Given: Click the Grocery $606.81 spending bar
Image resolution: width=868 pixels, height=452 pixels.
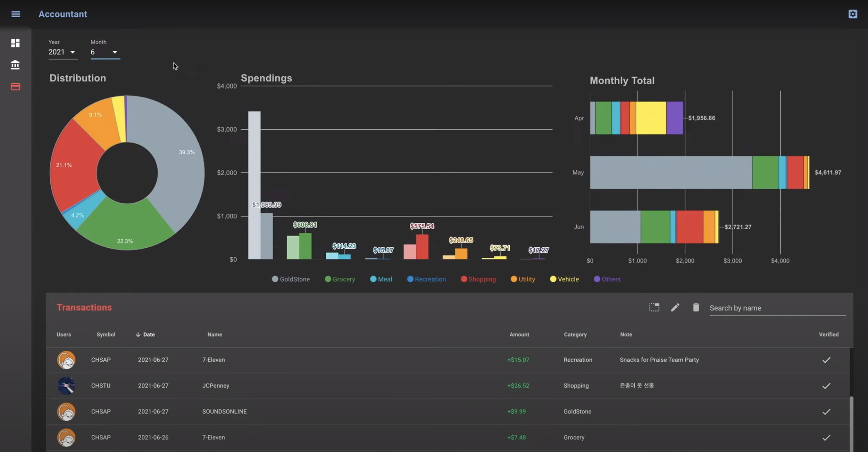Looking at the screenshot, I should tap(305, 246).
